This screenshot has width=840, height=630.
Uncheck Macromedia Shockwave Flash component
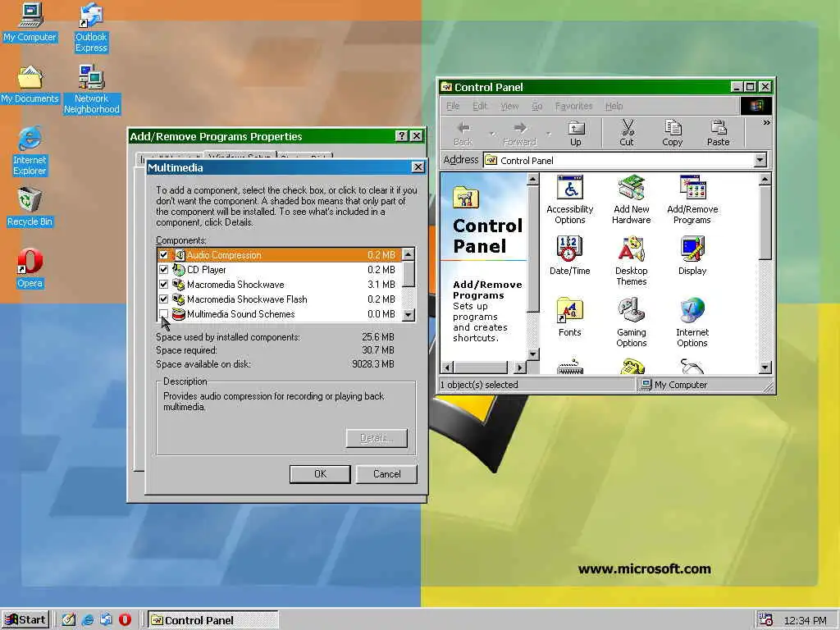tap(163, 299)
